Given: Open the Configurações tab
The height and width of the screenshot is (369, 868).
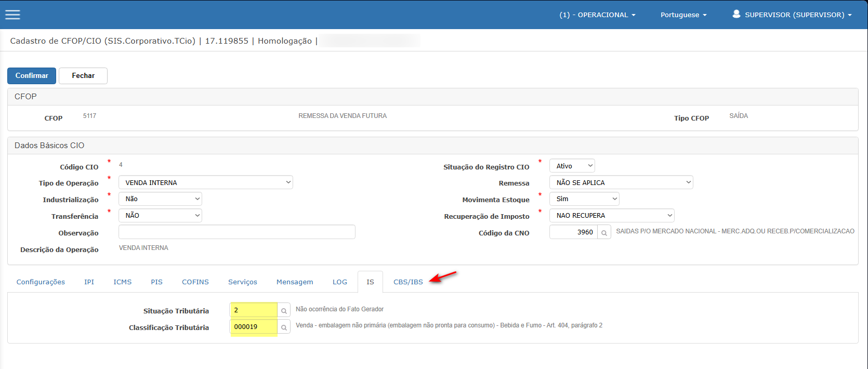Looking at the screenshot, I should [x=41, y=282].
